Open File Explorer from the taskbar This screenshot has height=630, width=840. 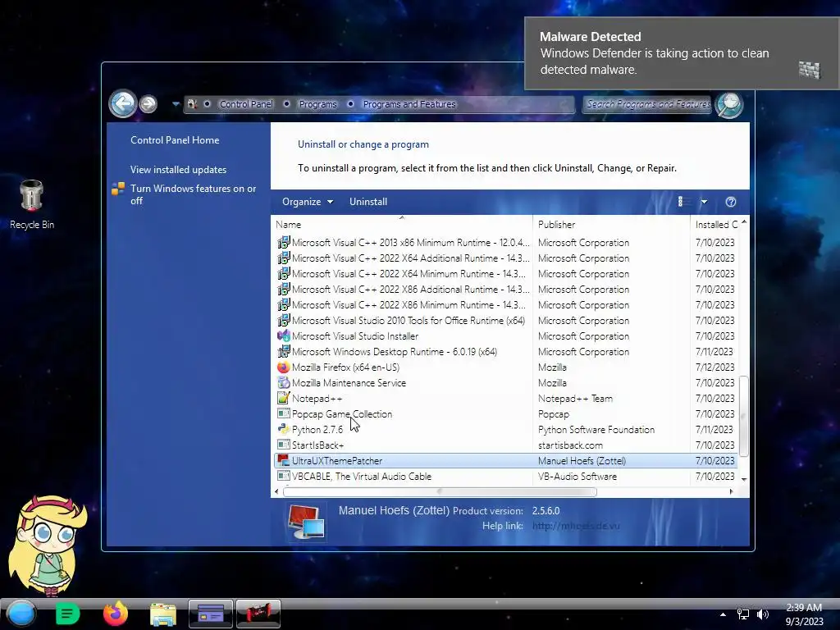(163, 614)
